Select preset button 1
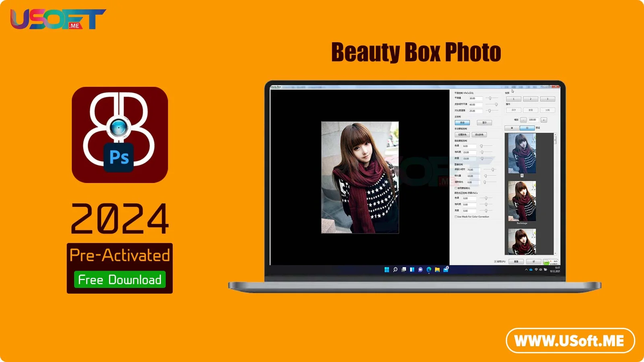The width and height of the screenshot is (644, 362). 514,99
